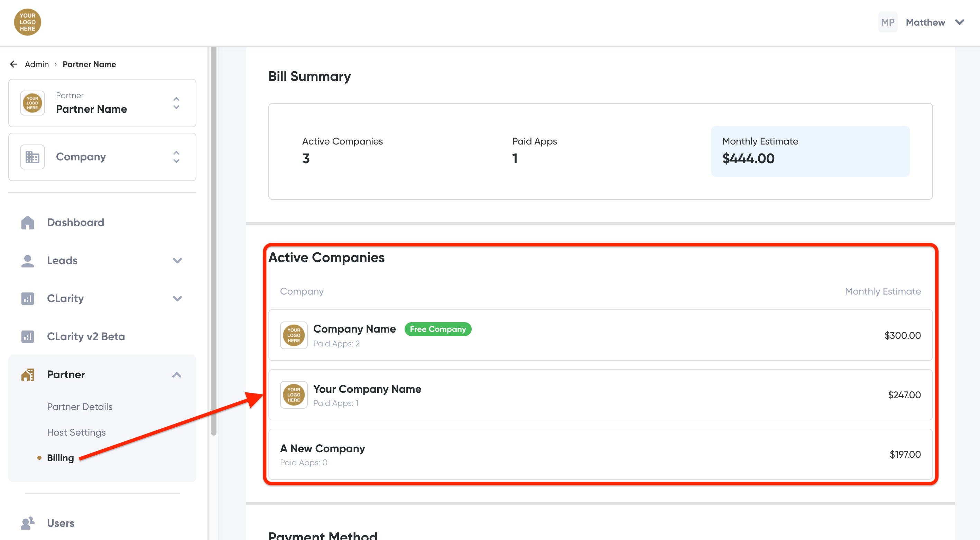This screenshot has height=540, width=980.
Task: Open the Partner Details submenu item
Action: click(x=80, y=407)
